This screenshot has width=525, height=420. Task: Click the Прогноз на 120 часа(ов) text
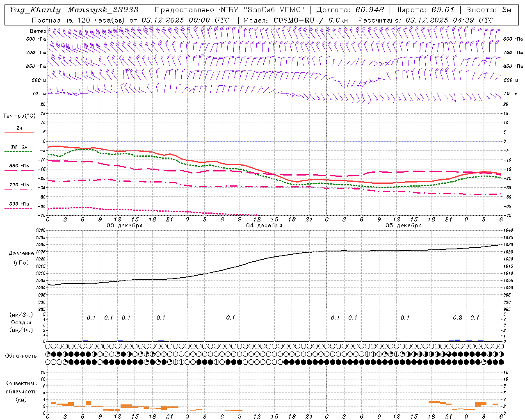pyautogui.click(x=79, y=20)
